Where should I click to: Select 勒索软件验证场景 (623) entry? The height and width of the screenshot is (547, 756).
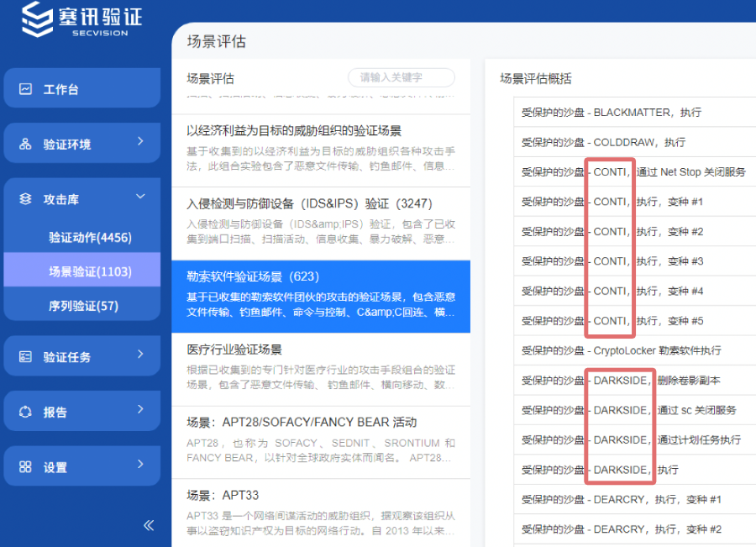coord(321,297)
